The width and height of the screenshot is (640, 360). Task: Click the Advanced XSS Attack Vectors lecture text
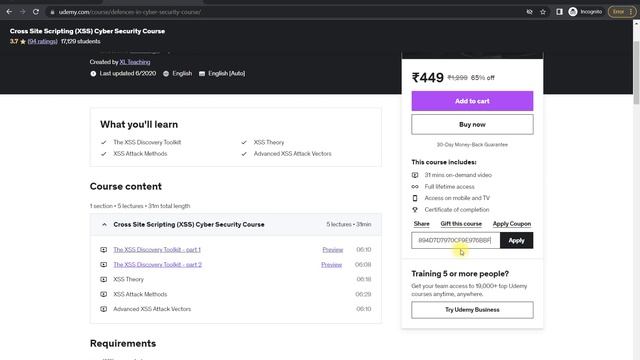point(152,309)
